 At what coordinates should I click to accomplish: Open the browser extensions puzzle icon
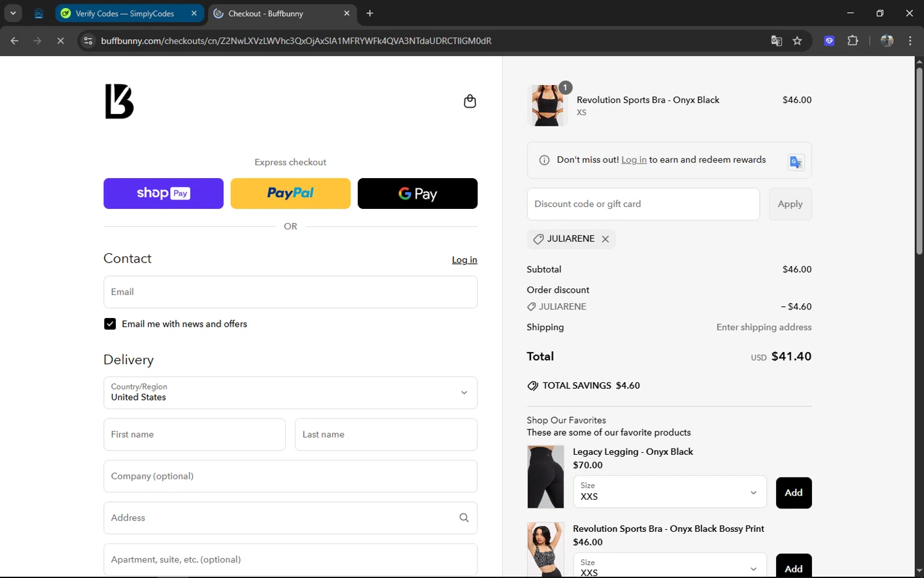click(853, 41)
